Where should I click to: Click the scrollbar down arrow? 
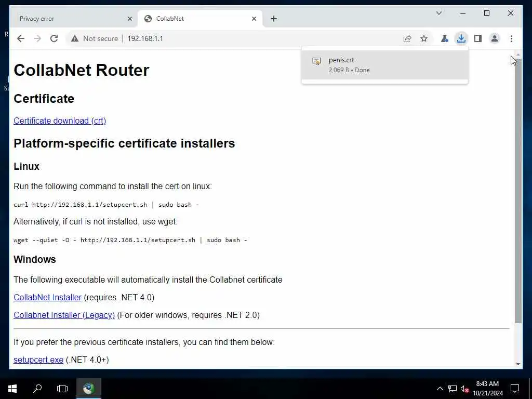[518, 364]
